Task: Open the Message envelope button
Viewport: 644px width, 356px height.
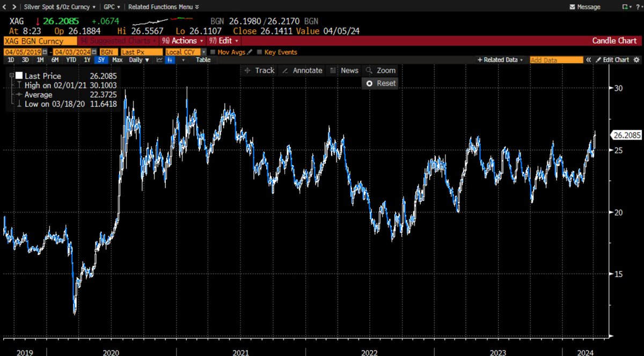Action: pyautogui.click(x=585, y=7)
